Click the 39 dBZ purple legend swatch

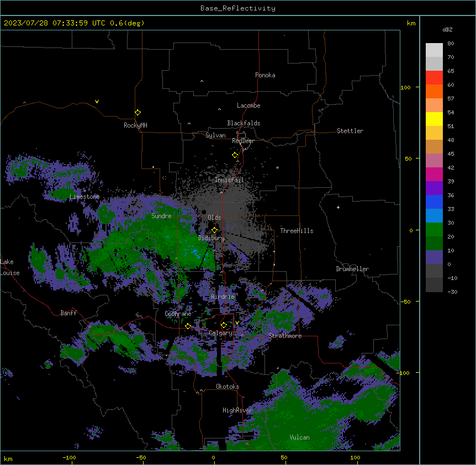[x=434, y=188]
